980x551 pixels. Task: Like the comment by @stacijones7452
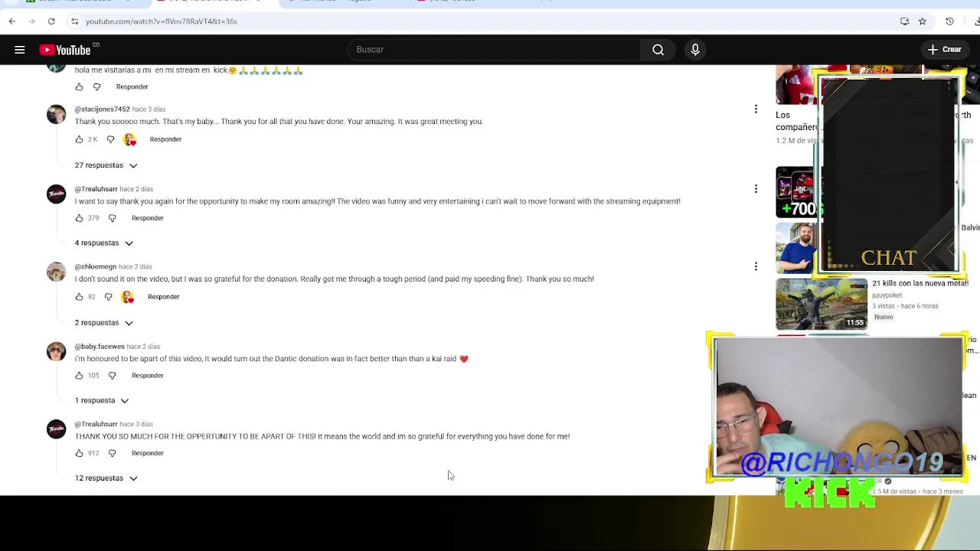(79, 139)
